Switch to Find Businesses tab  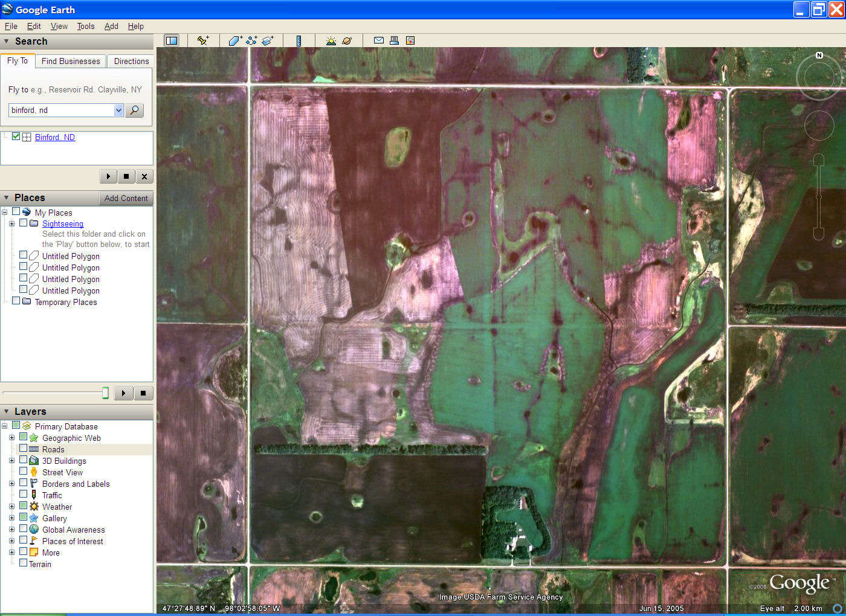click(71, 61)
